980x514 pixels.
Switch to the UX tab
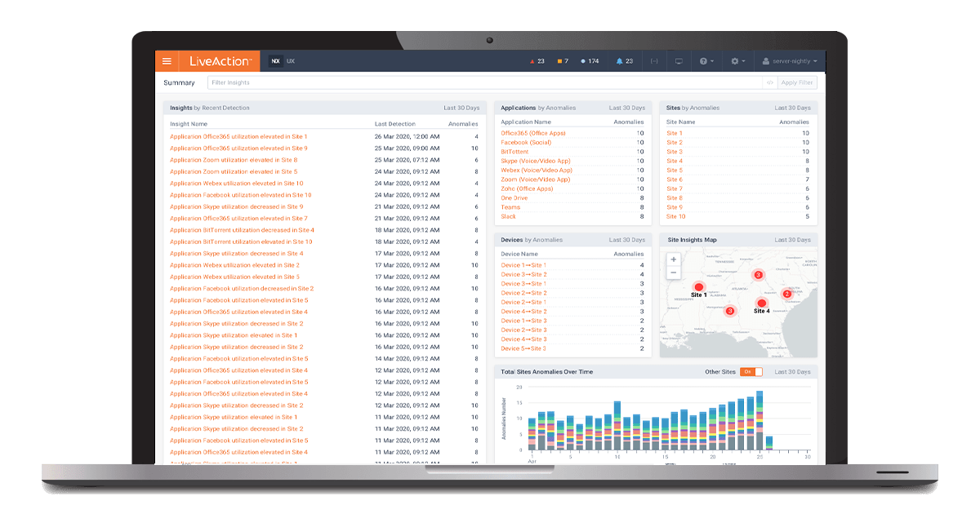[x=291, y=61]
